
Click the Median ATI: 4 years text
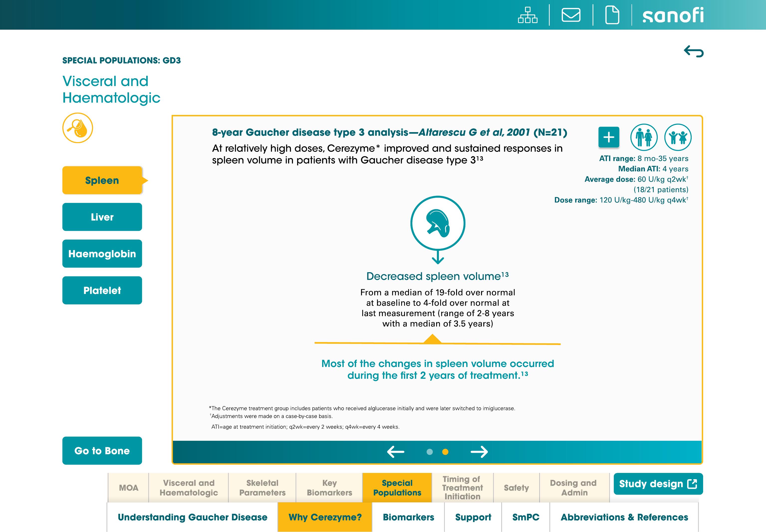[x=653, y=169]
